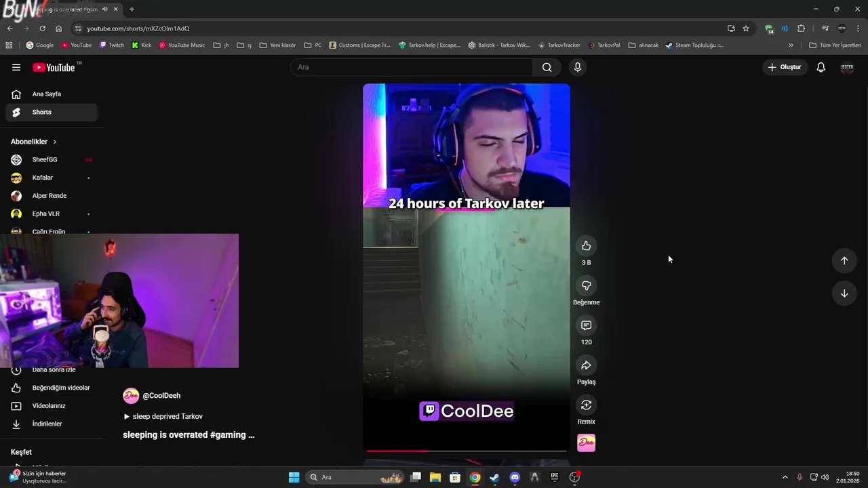Open volume control in system tray
This screenshot has height=488, width=868.
pyautogui.click(x=825, y=477)
